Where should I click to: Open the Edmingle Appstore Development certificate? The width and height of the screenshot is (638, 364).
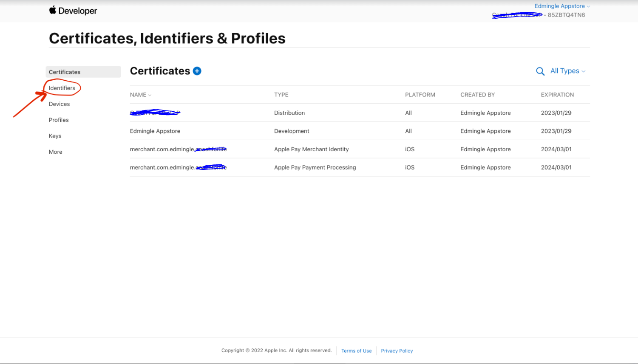click(360, 131)
